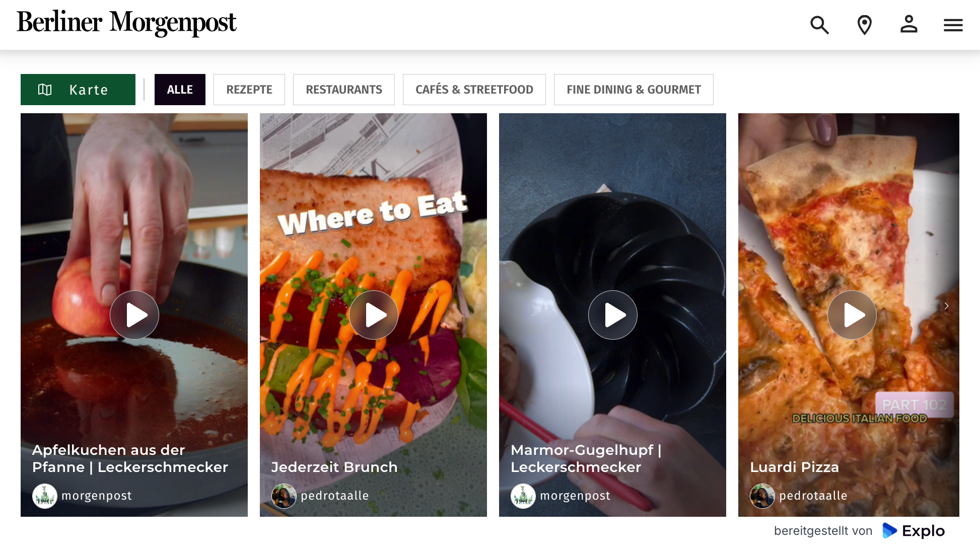
Task: Select CAFÉS & STREETFOOD category
Action: point(474,90)
